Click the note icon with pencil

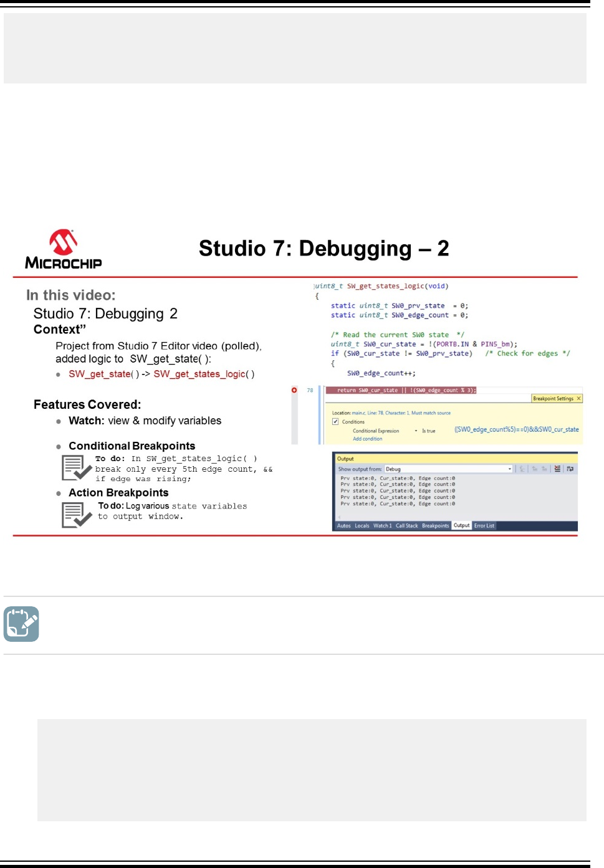[x=21, y=624]
